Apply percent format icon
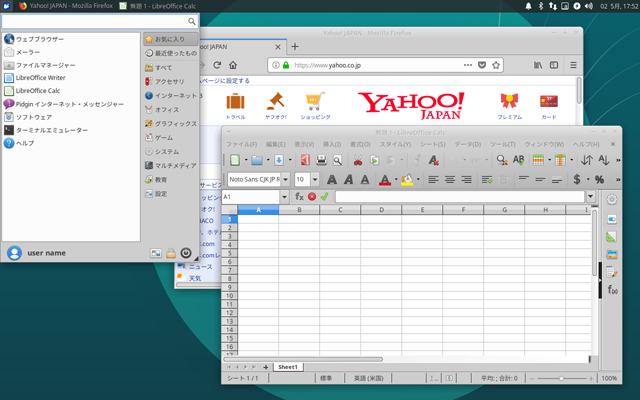The height and width of the screenshot is (400, 640). pyautogui.click(x=599, y=179)
